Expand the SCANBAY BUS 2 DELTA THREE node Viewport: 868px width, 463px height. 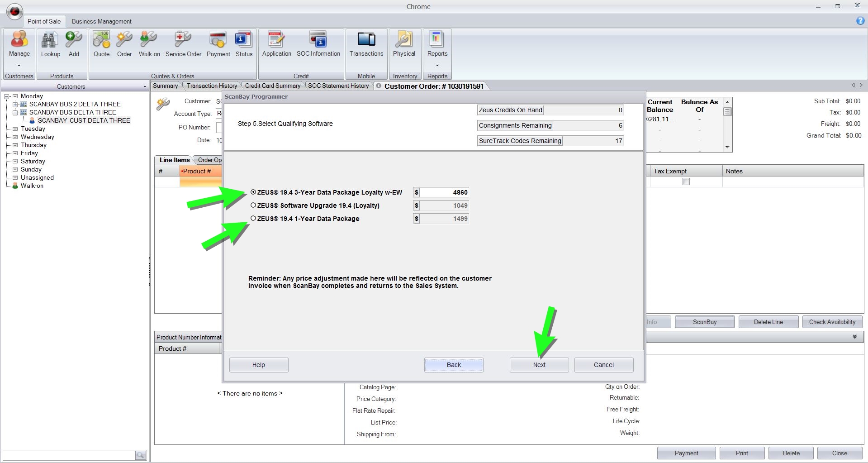point(15,104)
